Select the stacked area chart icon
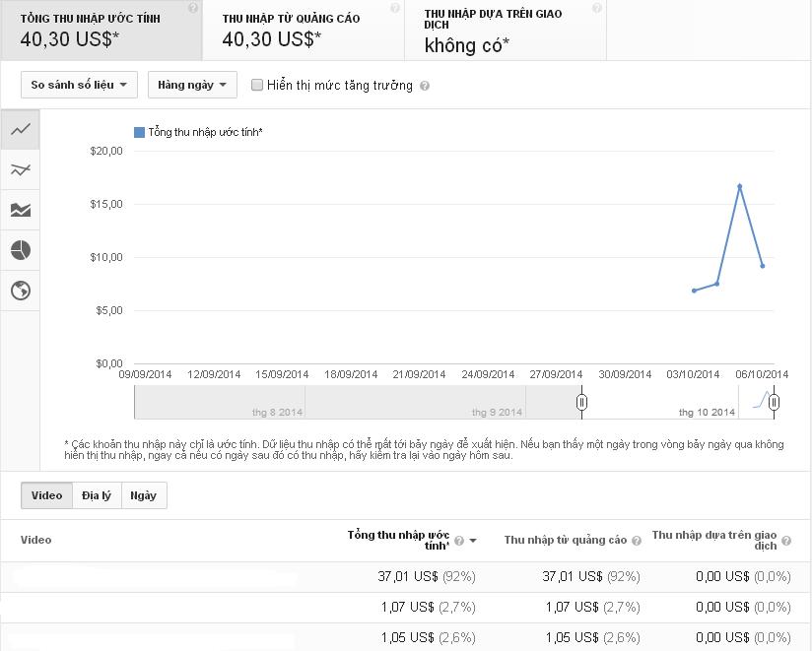Screen dimensions: 812x651 [20, 210]
